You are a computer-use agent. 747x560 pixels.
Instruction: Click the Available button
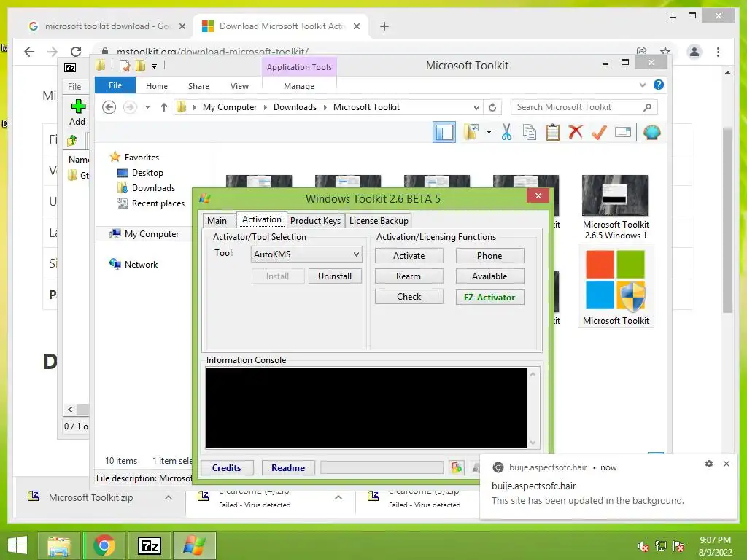[x=489, y=276]
